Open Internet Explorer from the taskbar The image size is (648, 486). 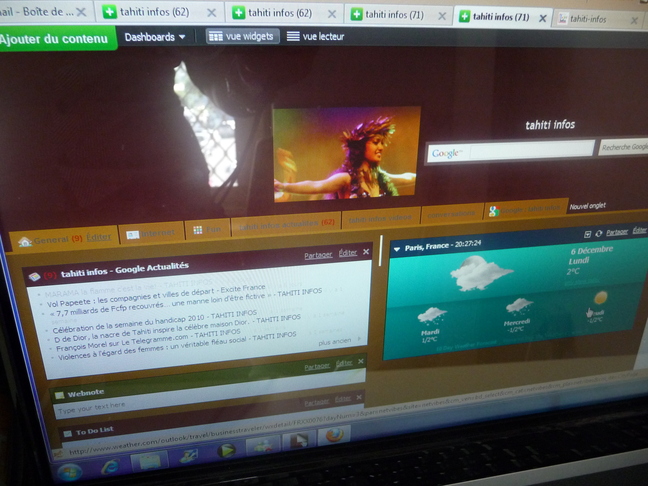(x=109, y=466)
